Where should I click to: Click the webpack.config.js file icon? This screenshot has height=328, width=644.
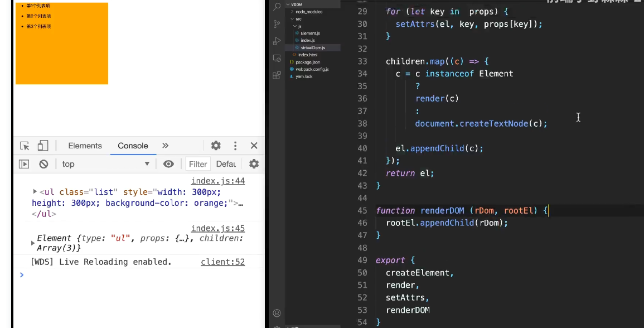[x=292, y=69]
